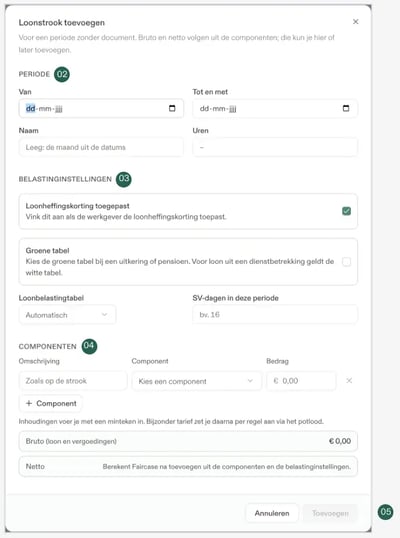The image size is (400, 538).
Task: Click the 'Loonstrook toevoegen' title text
Action: pyautogui.click(x=62, y=23)
